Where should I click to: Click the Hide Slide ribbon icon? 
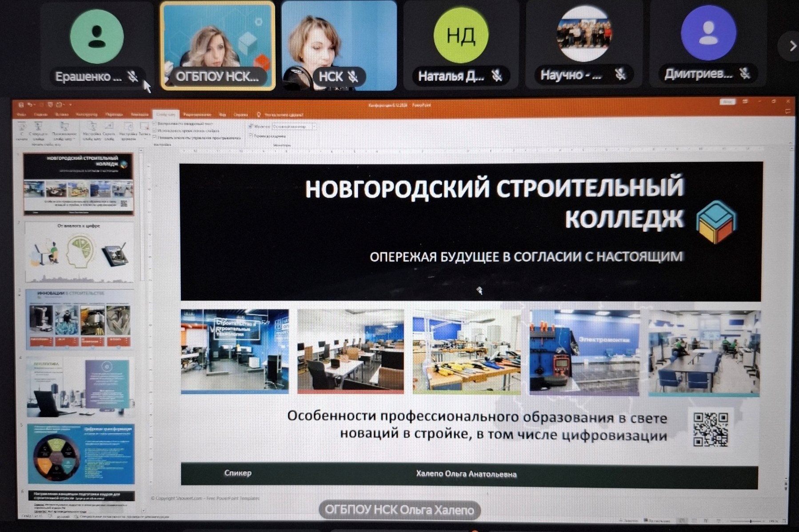click(x=109, y=127)
